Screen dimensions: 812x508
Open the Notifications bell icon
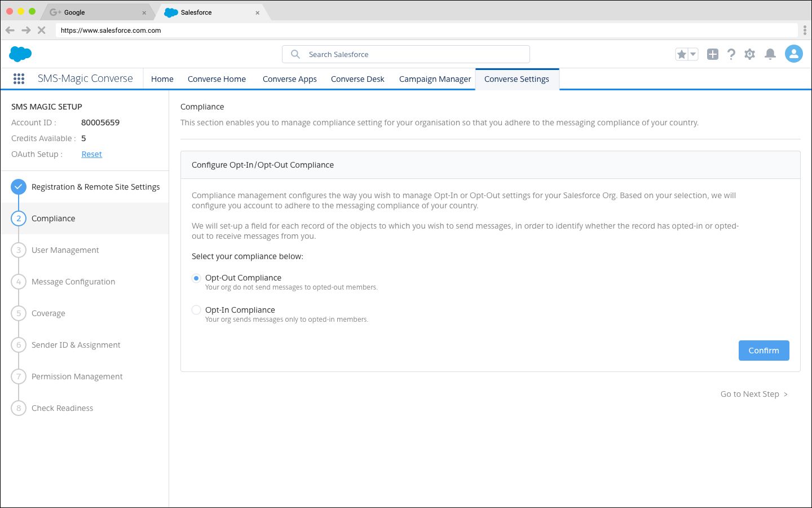coord(770,54)
